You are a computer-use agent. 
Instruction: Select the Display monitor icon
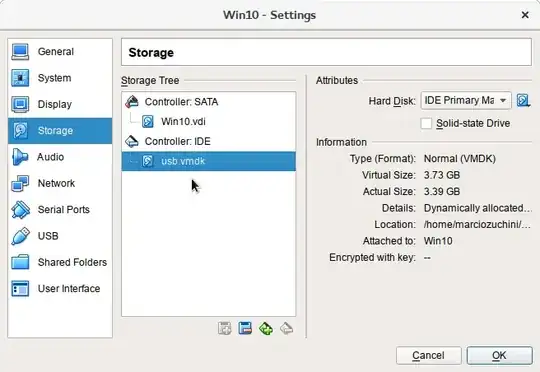20,104
